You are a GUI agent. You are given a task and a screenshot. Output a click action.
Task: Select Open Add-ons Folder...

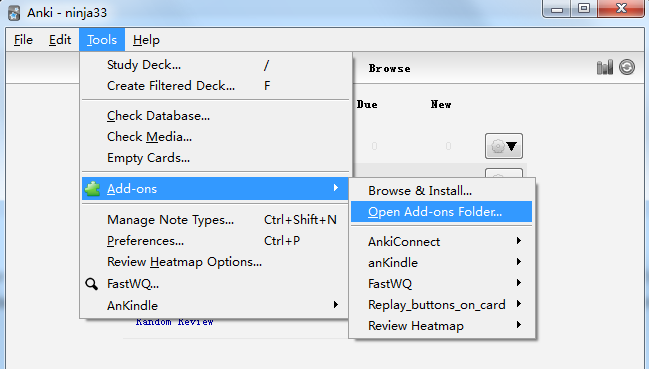click(441, 212)
